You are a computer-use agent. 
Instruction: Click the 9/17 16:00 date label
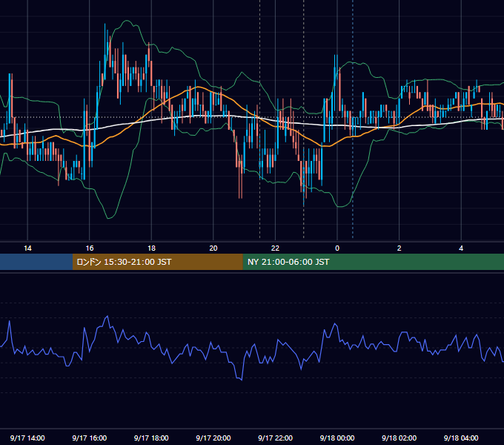click(90, 438)
